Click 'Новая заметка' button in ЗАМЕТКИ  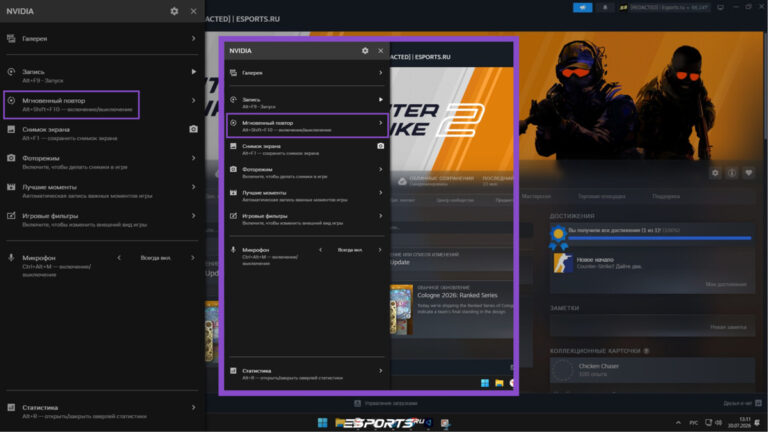click(x=728, y=327)
